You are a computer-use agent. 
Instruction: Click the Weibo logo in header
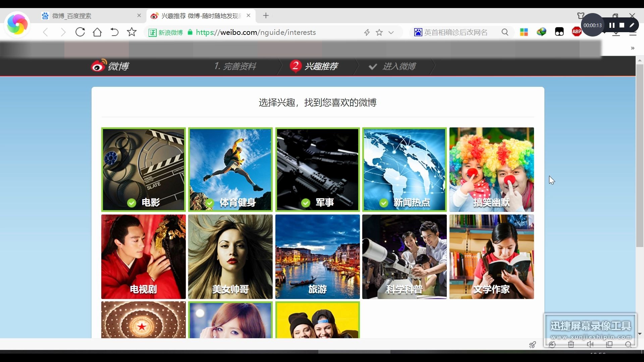coord(110,66)
